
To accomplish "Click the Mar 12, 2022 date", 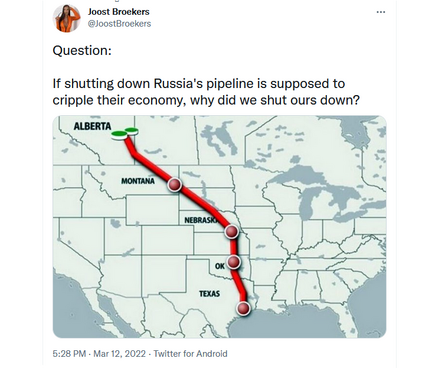I will coord(119,354).
